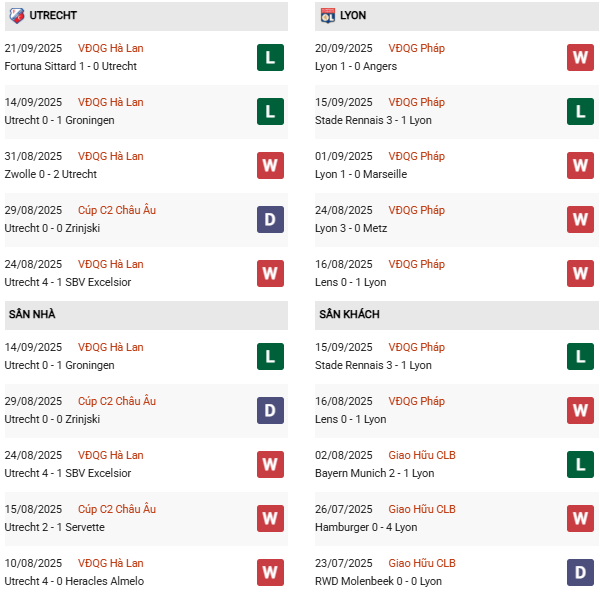Open VĐQG Pháp link for Lyon-Marseille match
This screenshot has height=594, width=600.
click(x=417, y=156)
